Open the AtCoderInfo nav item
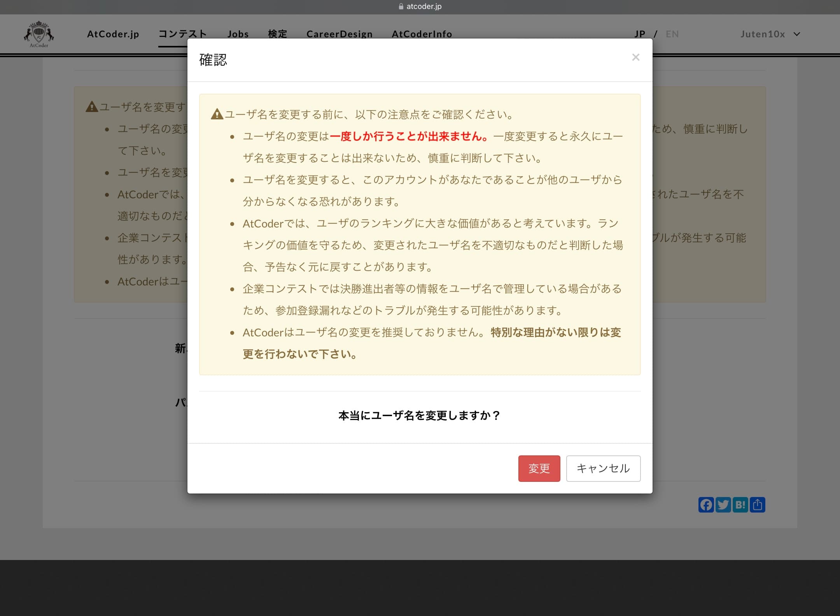 pos(422,34)
